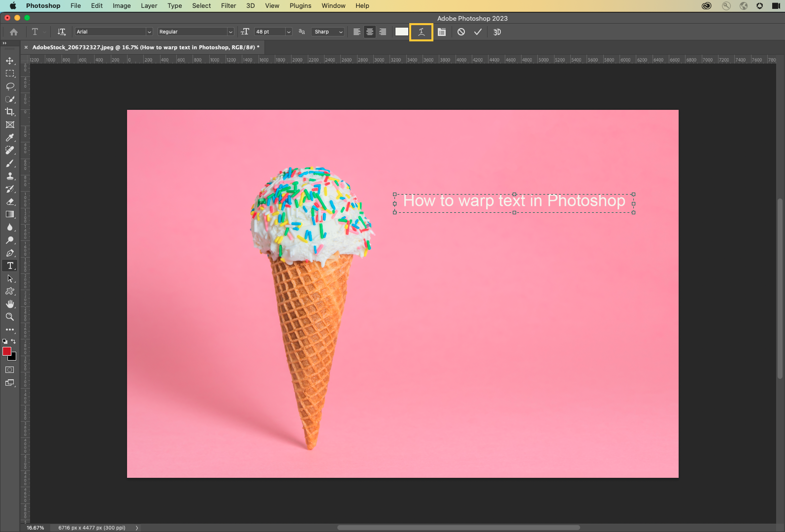The height and width of the screenshot is (532, 785).
Task: Select the Path Selection tool
Action: pos(10,278)
